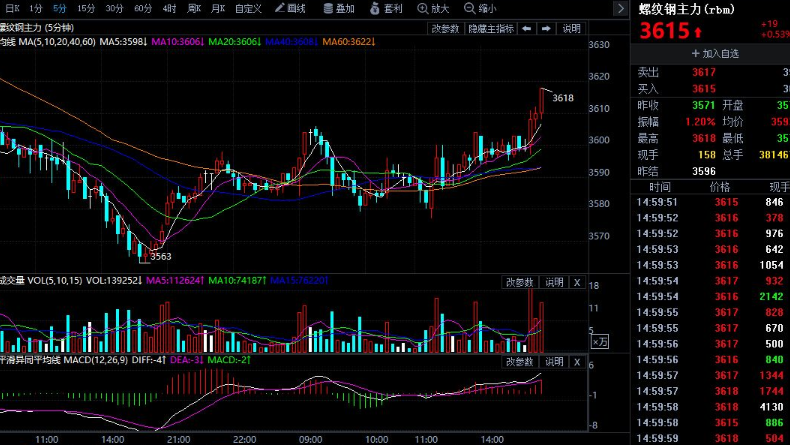This screenshot has width=790, height=445.
Task: Add the contract to watchlist via 加入自选
Action: (x=715, y=53)
